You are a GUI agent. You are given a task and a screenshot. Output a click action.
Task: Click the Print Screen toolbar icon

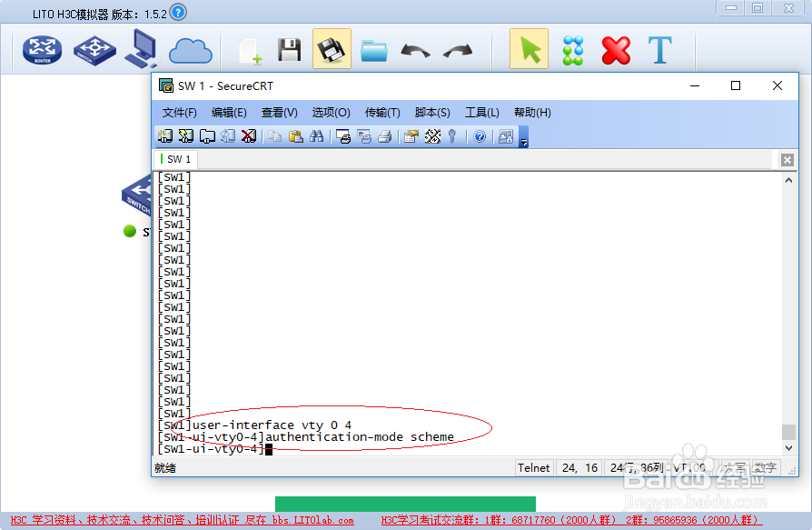pyautogui.click(x=343, y=136)
